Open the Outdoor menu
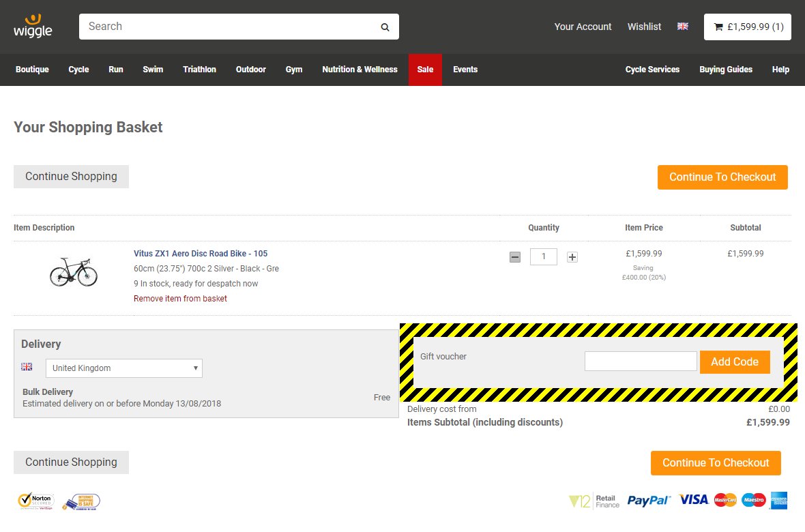The width and height of the screenshot is (805, 532). (250, 70)
